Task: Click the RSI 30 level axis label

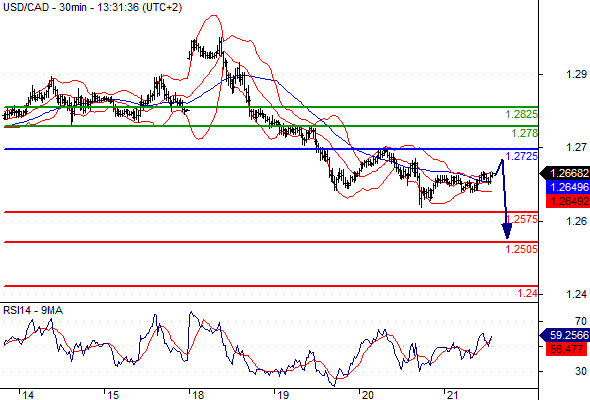Action: (x=581, y=371)
